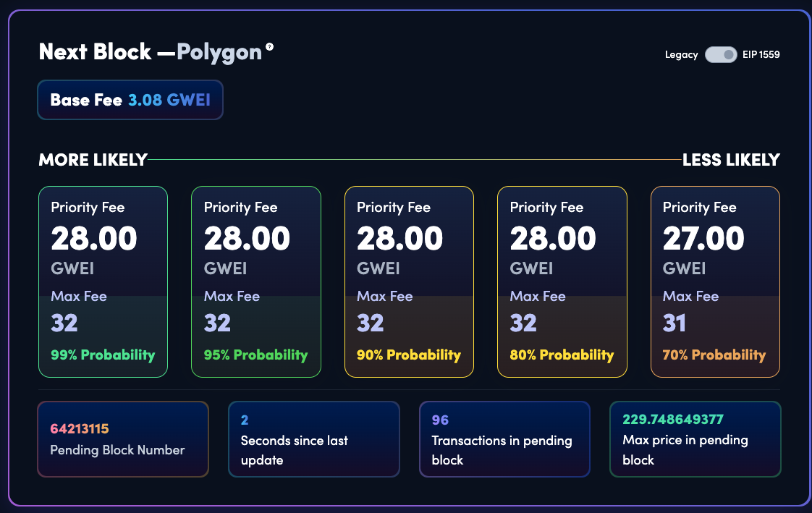The image size is (812, 513).
Task: Enable EIP 1559 mode via the switch
Action: 720,54
